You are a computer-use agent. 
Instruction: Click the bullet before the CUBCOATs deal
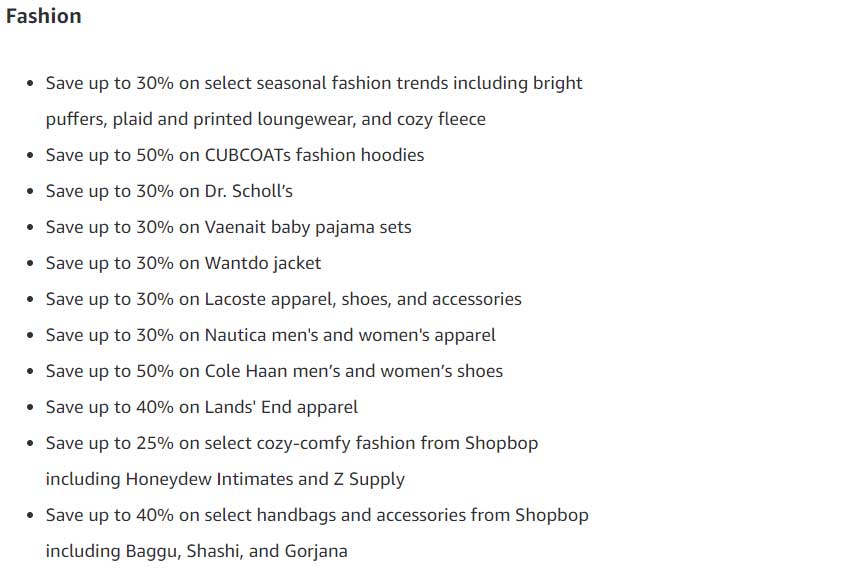[30, 156]
